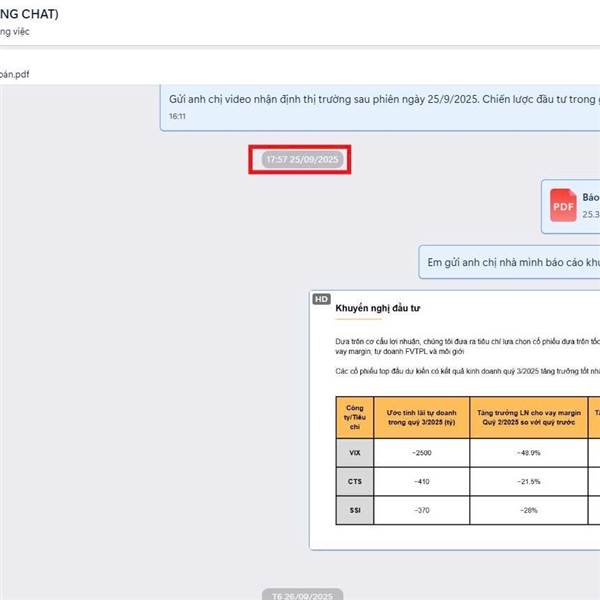600x600 pixels.
Task: Click the HD badge on the image
Action: tap(321, 299)
